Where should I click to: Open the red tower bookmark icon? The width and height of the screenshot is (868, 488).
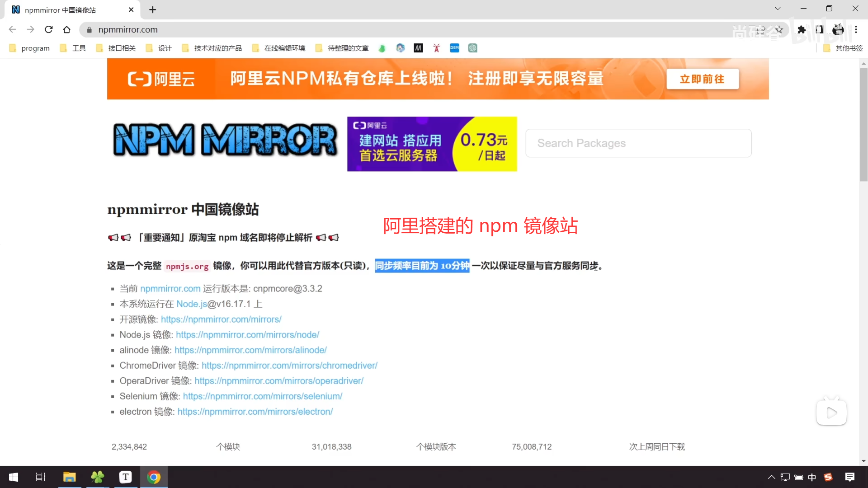pyautogui.click(x=436, y=48)
